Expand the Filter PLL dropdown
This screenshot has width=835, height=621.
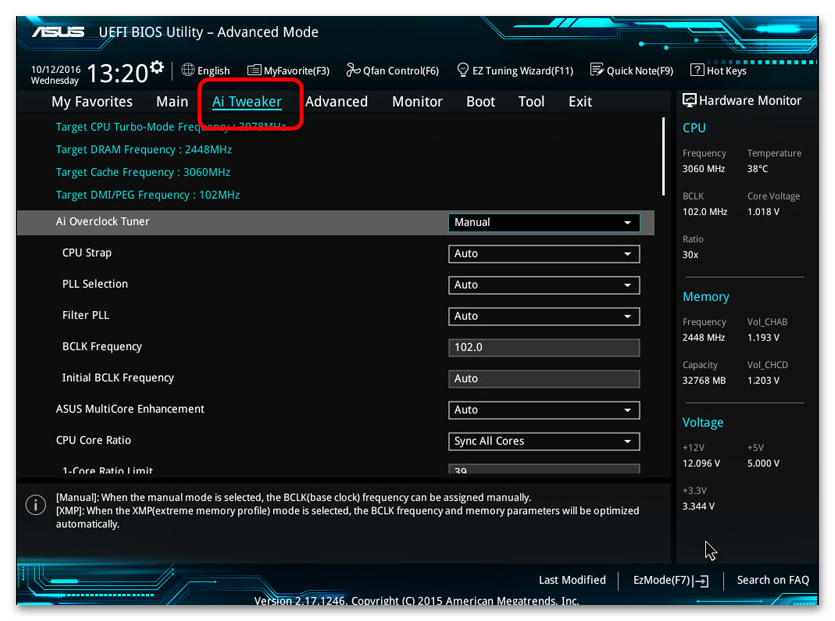point(544,316)
